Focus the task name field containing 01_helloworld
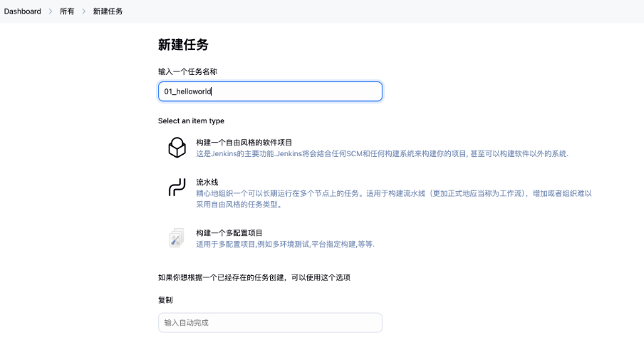The width and height of the screenshot is (644, 343). [270, 91]
